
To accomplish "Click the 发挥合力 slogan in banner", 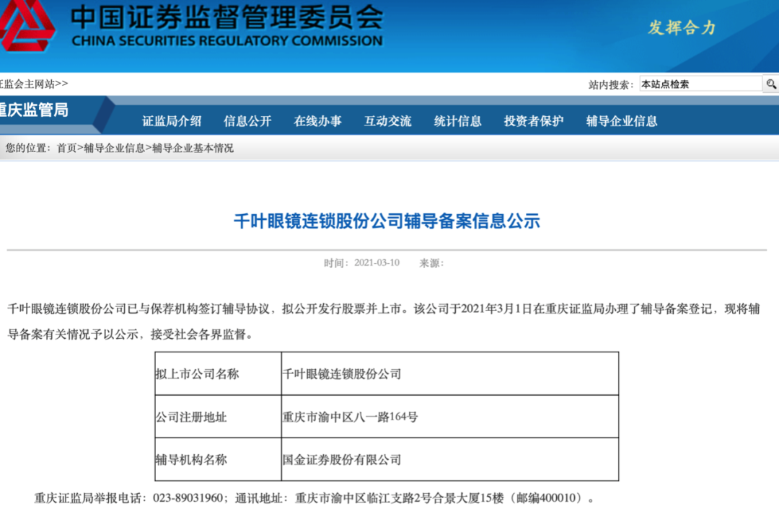I will 682,27.
